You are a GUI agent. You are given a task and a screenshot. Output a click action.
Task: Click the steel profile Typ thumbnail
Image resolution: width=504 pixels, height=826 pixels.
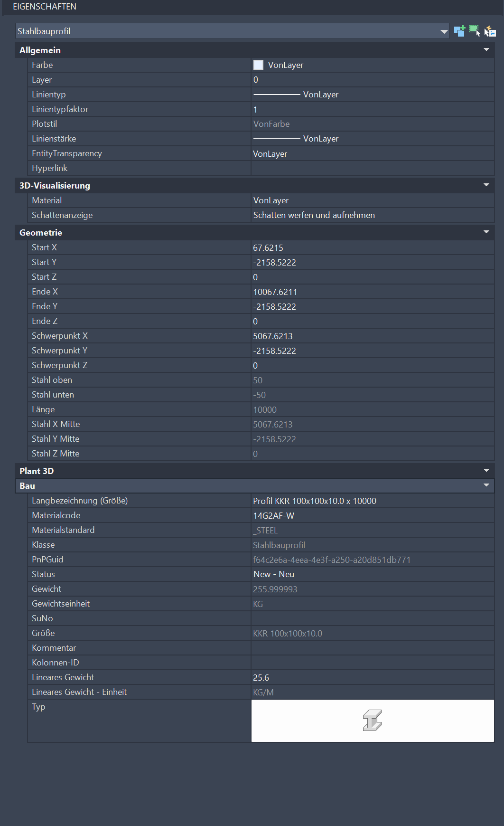pyautogui.click(x=372, y=721)
